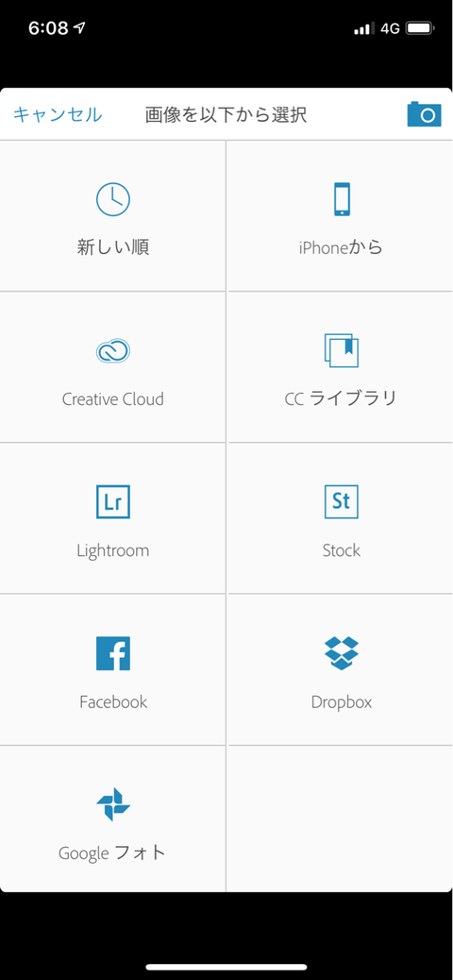Click the 画像を以下から選択 header title
The height and width of the screenshot is (980, 453).
click(x=226, y=115)
